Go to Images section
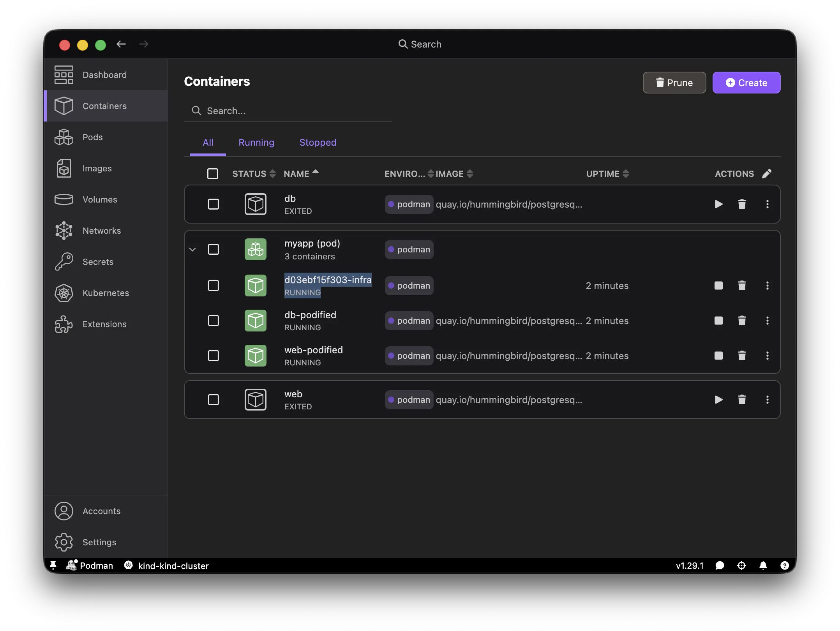 point(106,168)
